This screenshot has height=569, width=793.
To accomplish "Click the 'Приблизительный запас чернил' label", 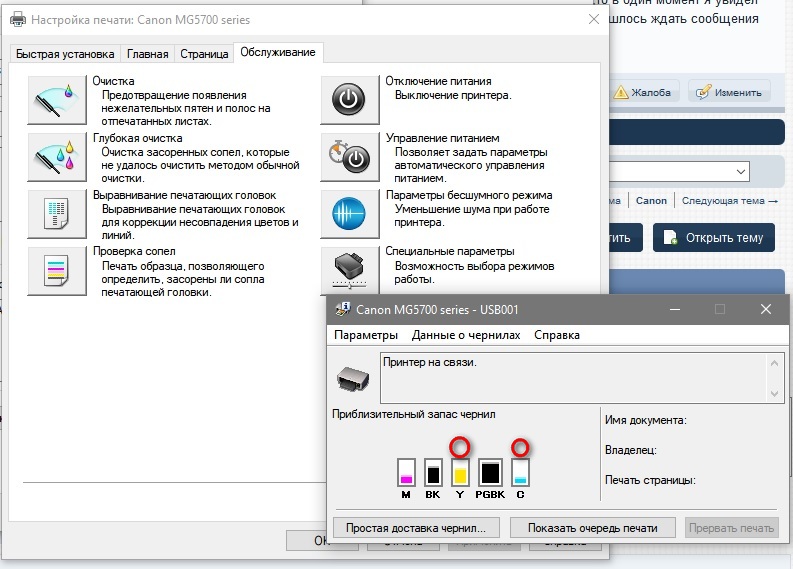I will click(414, 414).
